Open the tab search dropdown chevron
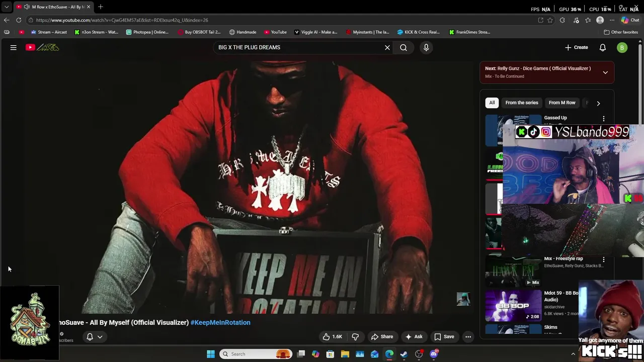 tap(7, 7)
